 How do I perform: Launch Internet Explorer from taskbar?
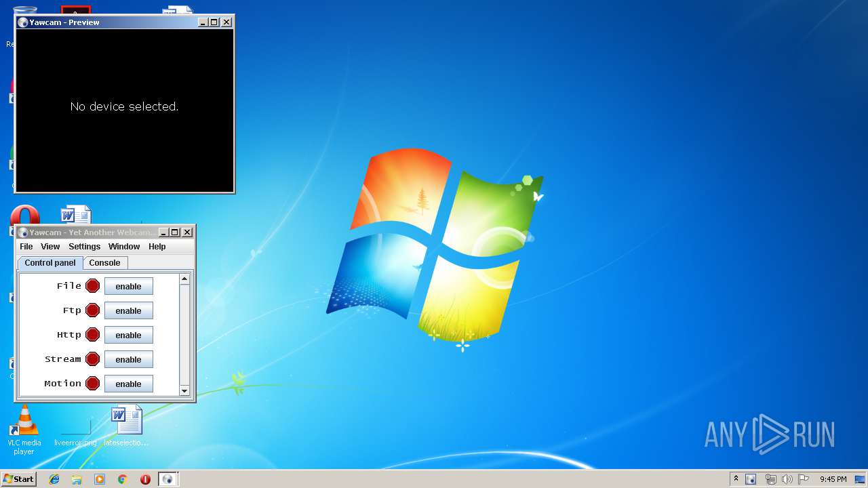(x=54, y=479)
